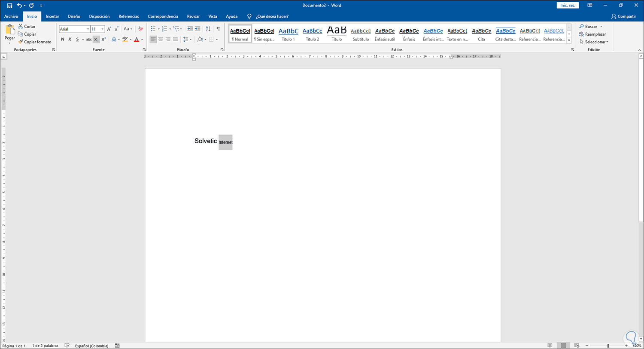Toggle bold formatting (N)
The image size is (644, 349).
point(63,39)
